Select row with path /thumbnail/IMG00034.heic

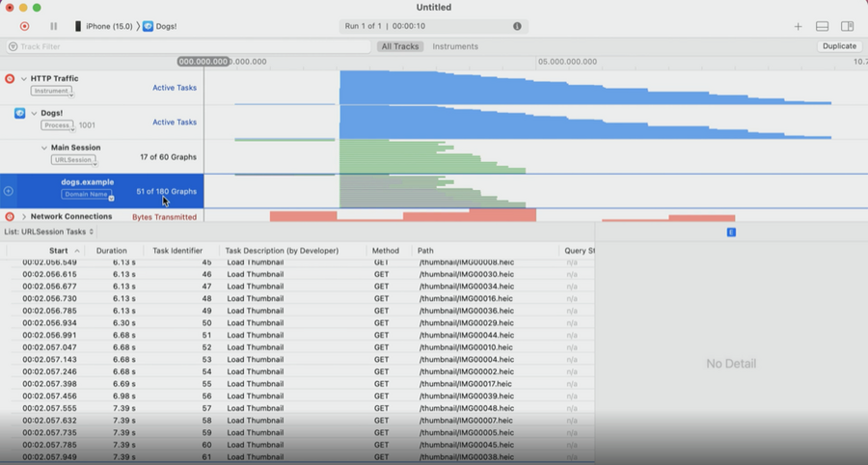pos(297,287)
